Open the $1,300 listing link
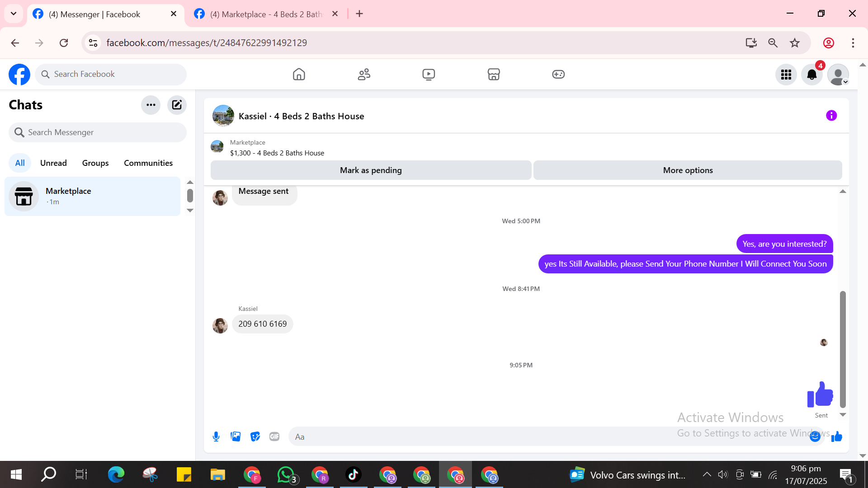The width and height of the screenshot is (868, 488). [277, 153]
